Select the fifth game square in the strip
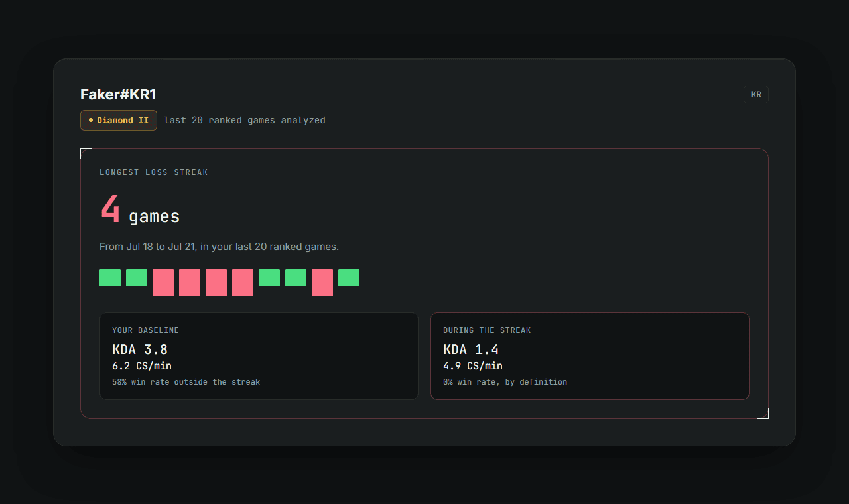Viewport: 849px width, 504px height. (216, 283)
